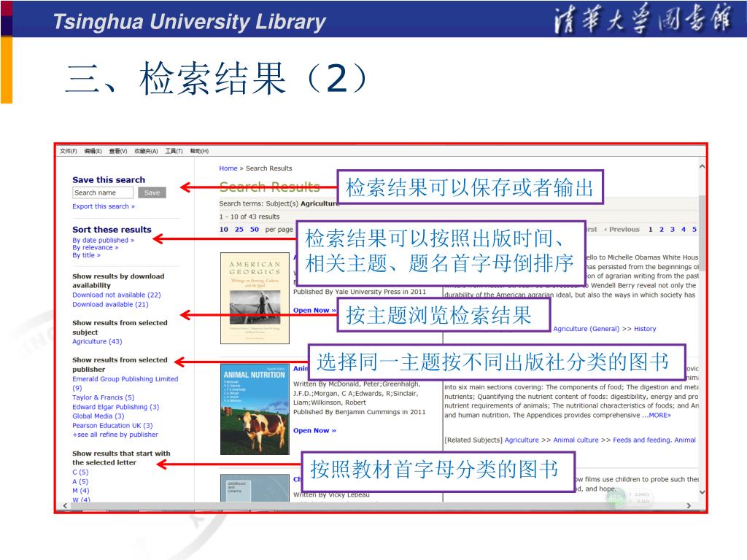Viewport: 747px width, 560px height.
Task: Open Animal culture related subject link
Action: pyautogui.click(x=576, y=440)
